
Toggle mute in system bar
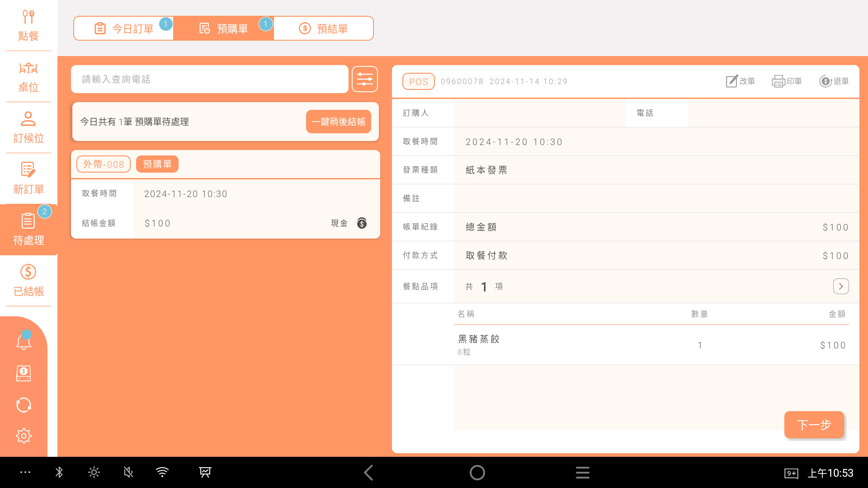tap(128, 473)
